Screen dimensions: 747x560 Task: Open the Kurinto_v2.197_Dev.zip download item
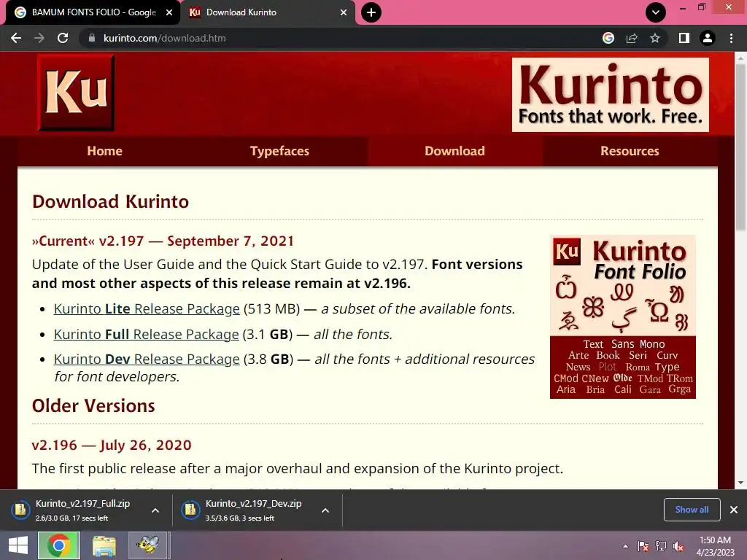248,510
